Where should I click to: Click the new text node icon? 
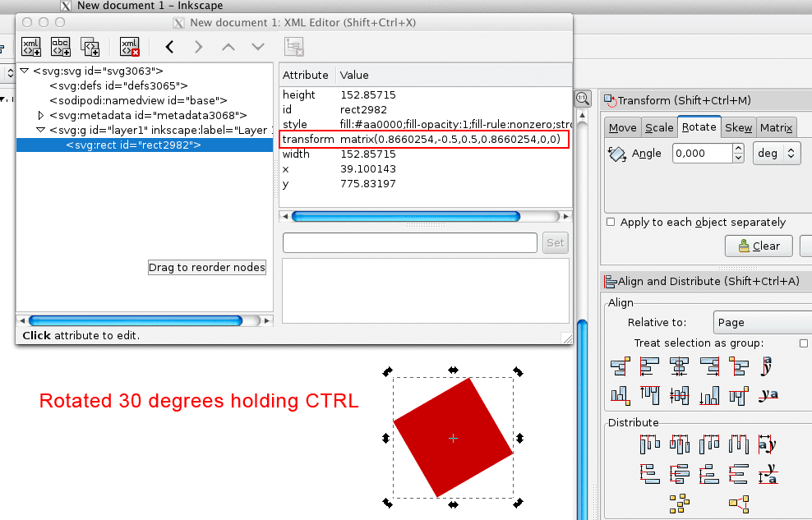point(61,46)
